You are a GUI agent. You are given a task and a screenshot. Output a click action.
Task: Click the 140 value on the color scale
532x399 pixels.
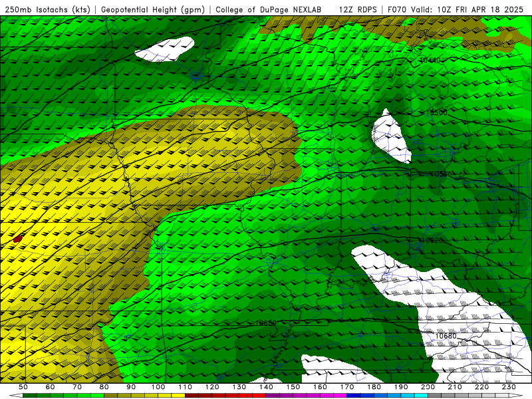pyautogui.click(x=266, y=387)
